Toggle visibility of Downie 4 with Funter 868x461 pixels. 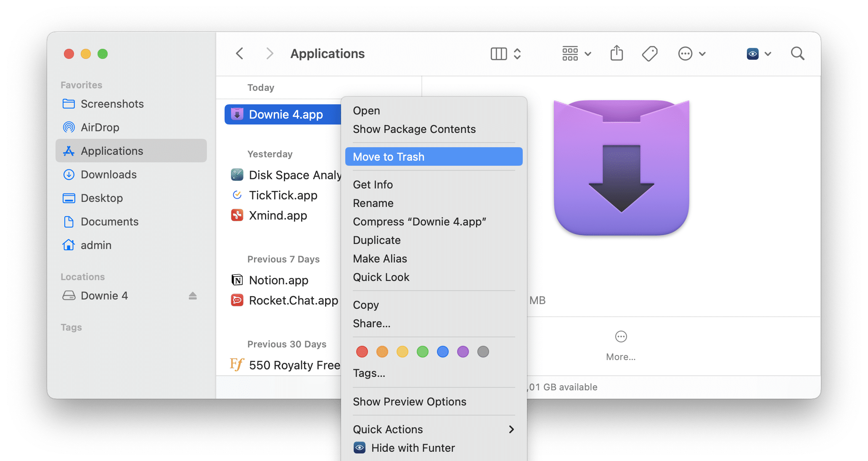413,447
